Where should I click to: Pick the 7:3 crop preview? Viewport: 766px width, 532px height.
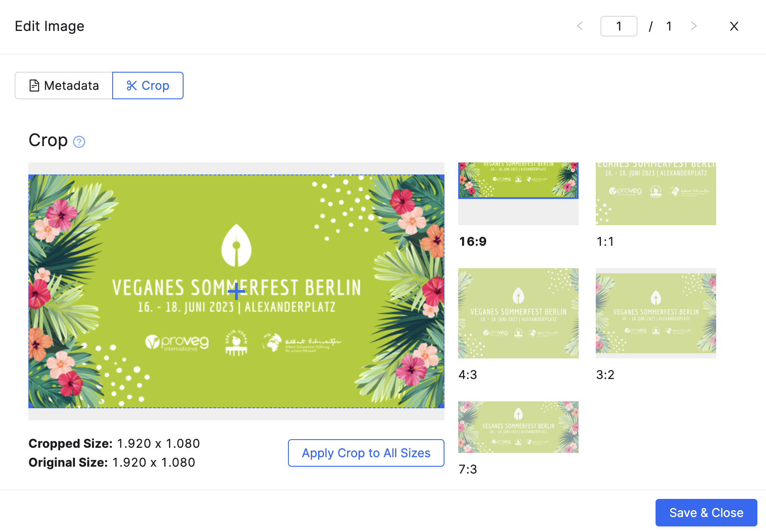(x=518, y=427)
